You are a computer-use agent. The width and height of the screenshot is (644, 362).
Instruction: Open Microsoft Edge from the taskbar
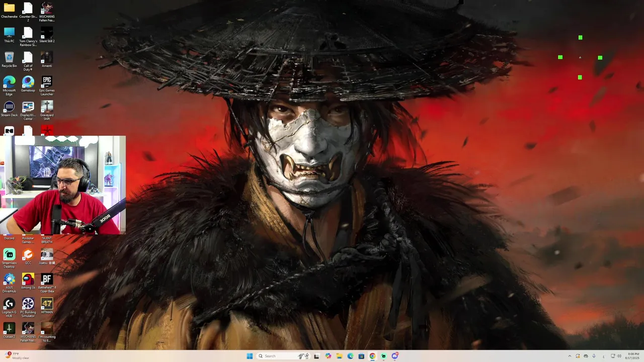(350, 356)
